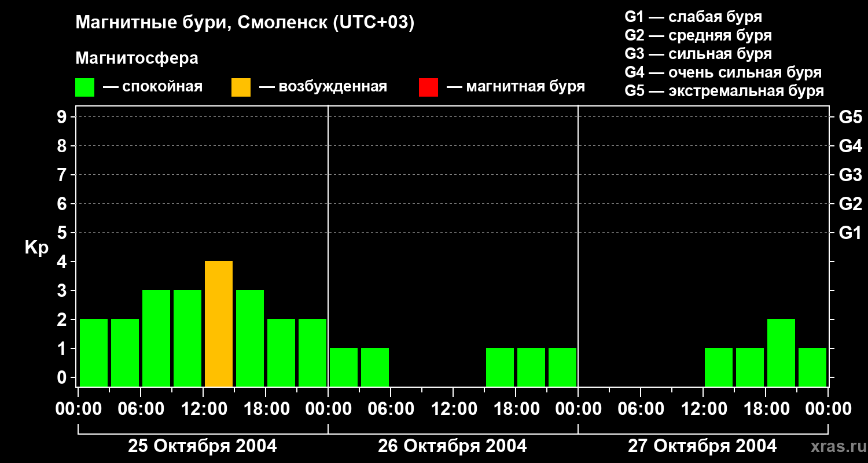Viewport: 868px width, 463px height.
Task: Click the first bar on 26 October
Action: (344, 368)
